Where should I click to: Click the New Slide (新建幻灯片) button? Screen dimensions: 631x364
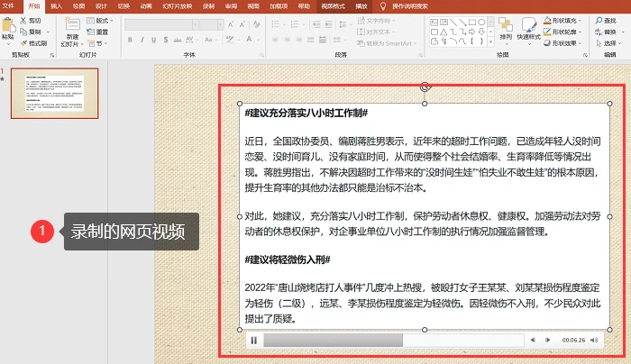tap(72, 32)
